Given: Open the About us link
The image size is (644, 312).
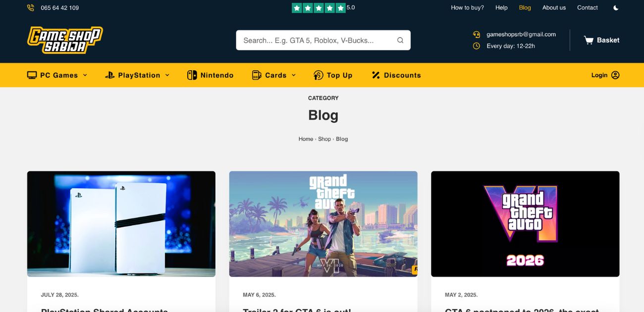Looking at the screenshot, I should pos(554,8).
